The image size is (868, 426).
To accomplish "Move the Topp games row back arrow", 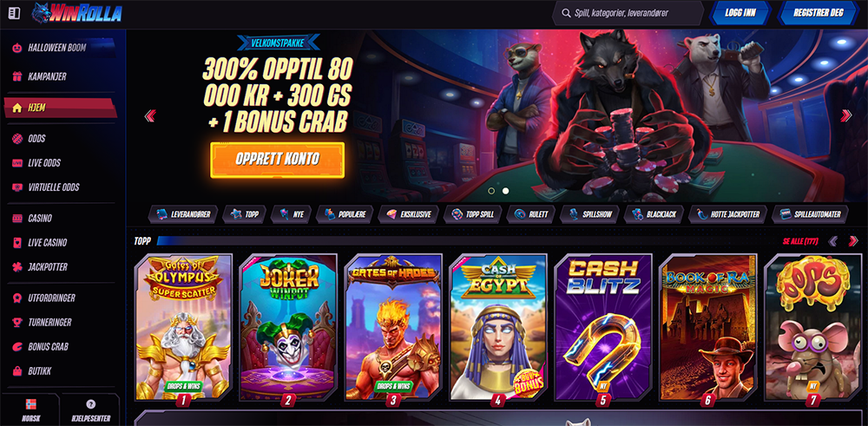I will click(832, 241).
